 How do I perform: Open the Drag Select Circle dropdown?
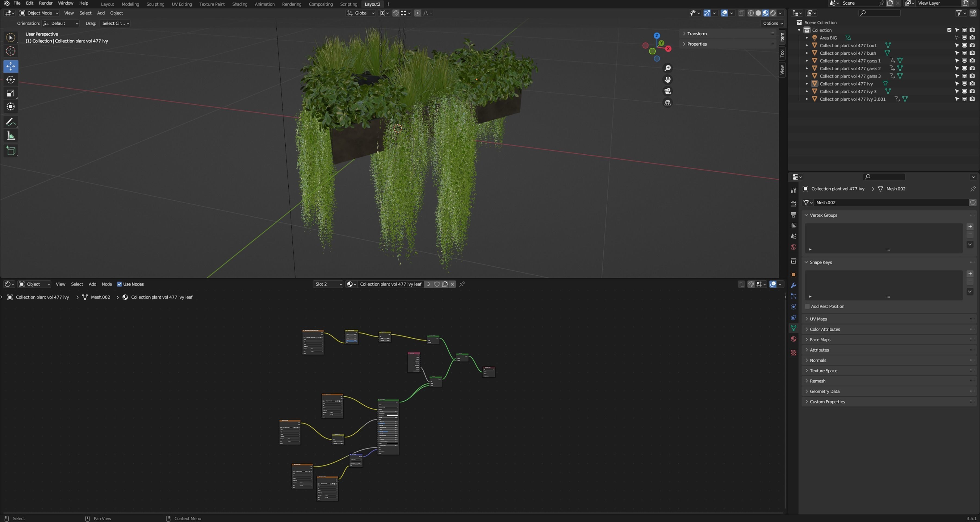coord(115,23)
